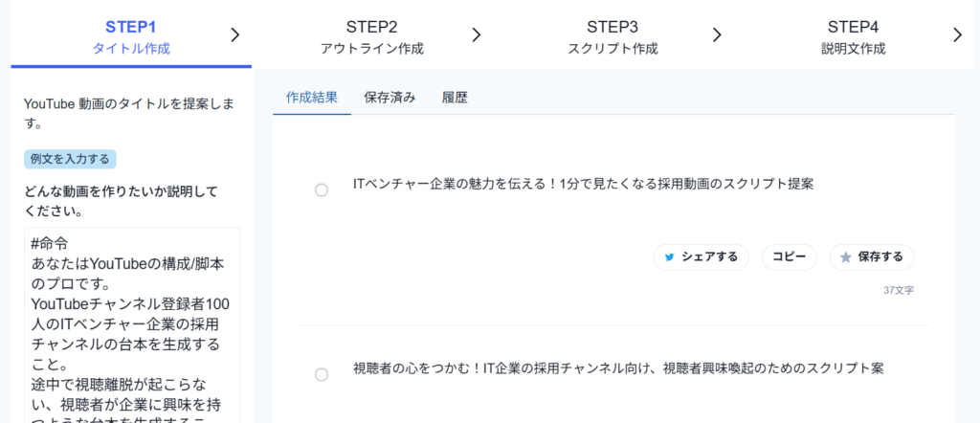Click the star icon on 保存する
This screenshot has width=980, height=423.
tap(845, 257)
